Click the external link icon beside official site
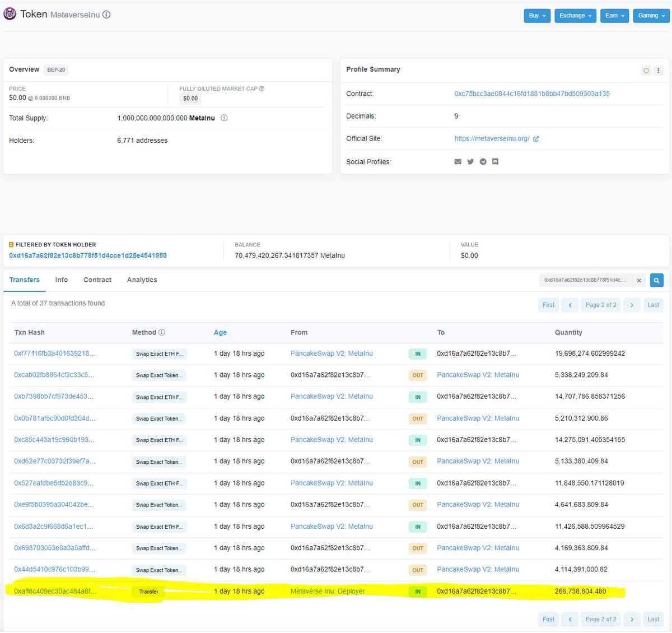Screen dimensions: 672x633 coord(536,139)
